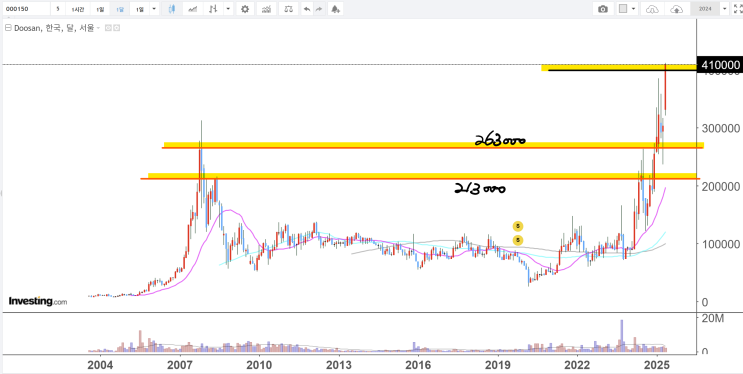This screenshot has height=374, width=743.
Task: Select the highlighted 1달 monthly interval
Action: click(119, 9)
